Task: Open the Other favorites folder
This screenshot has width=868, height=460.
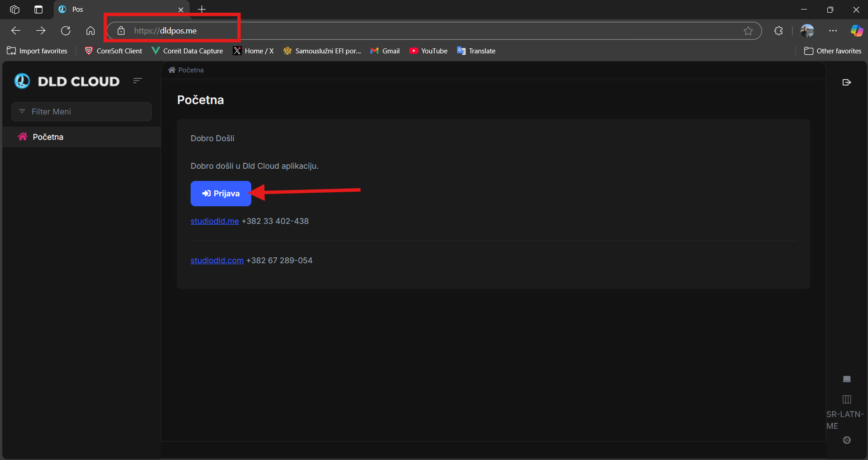Action: [833, 51]
